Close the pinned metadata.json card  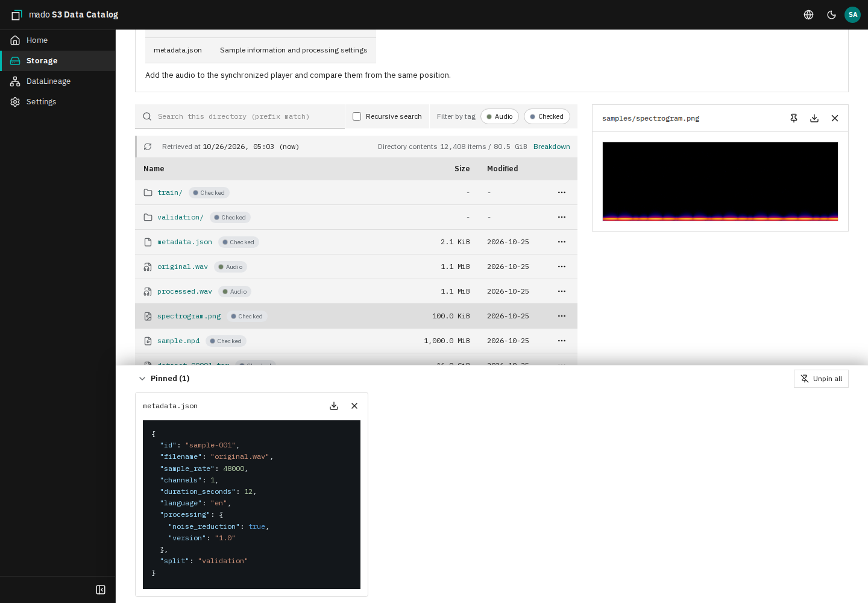tap(354, 406)
